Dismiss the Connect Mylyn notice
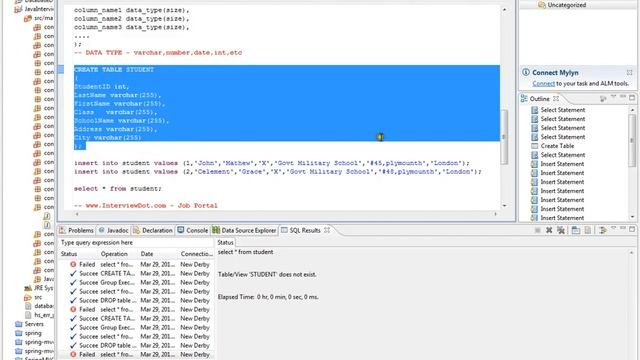 (629, 72)
